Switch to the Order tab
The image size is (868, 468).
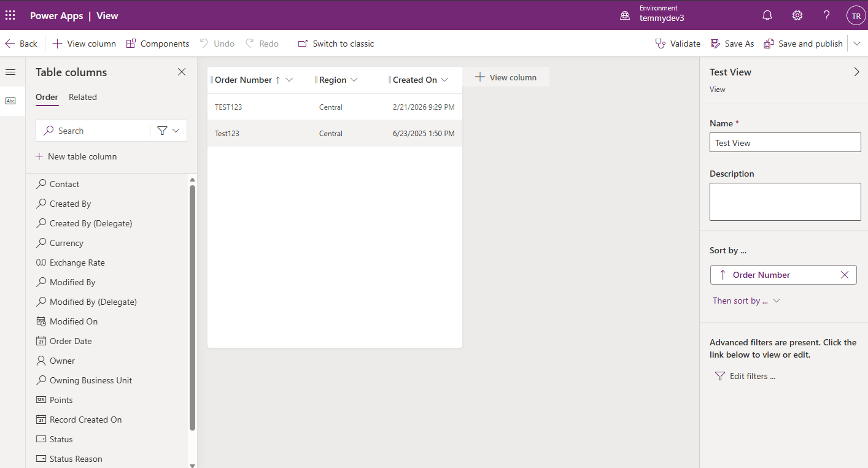point(47,97)
